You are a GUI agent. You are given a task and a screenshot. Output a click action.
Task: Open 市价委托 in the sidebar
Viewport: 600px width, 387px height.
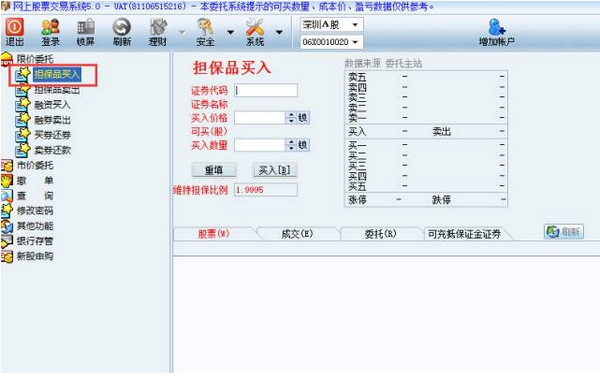(x=35, y=165)
